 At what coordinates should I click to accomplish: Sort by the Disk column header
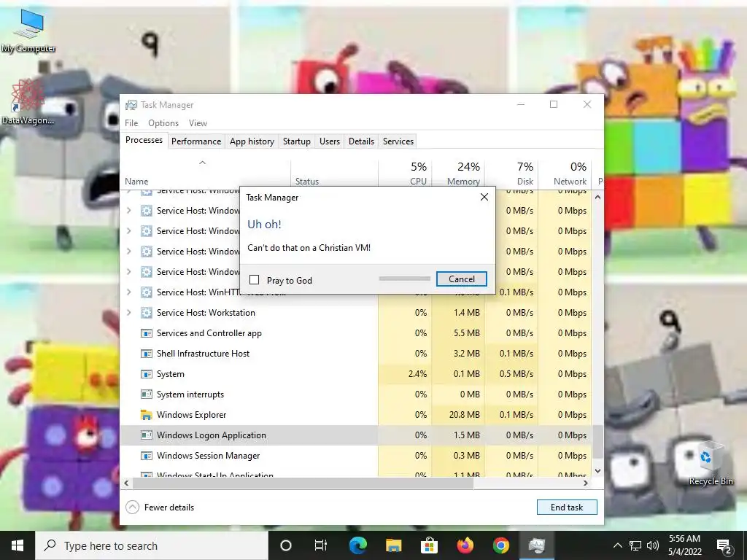click(x=511, y=174)
